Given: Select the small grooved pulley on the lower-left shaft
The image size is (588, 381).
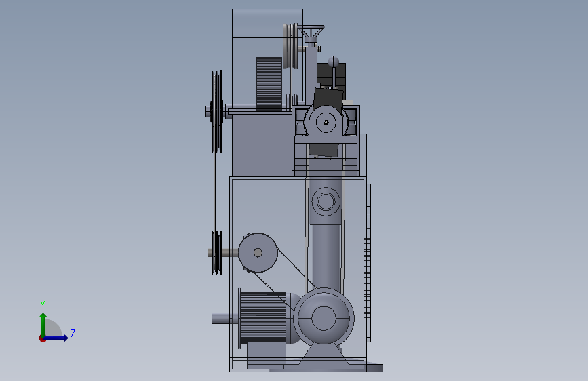Looking at the screenshot, I should (216, 253).
